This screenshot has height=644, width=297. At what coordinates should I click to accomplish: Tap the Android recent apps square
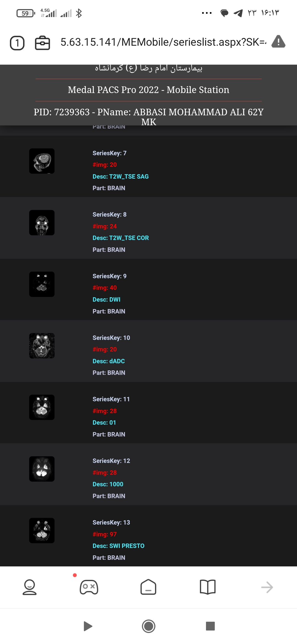click(210, 626)
